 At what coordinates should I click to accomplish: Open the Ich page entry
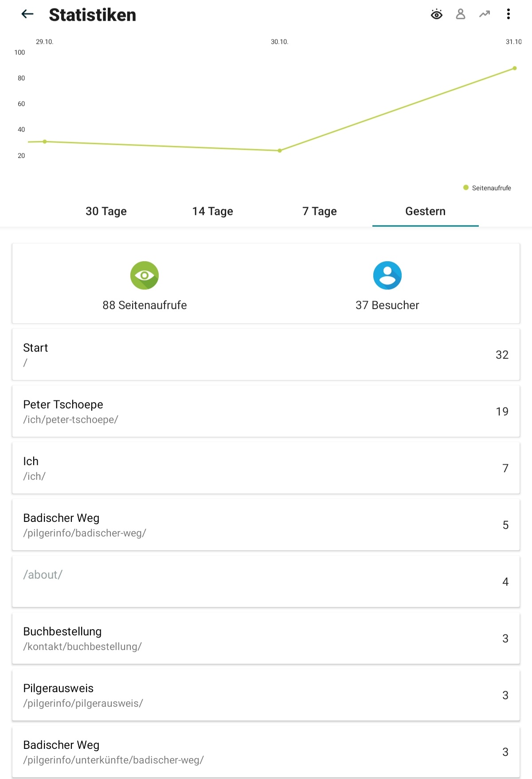(x=266, y=468)
